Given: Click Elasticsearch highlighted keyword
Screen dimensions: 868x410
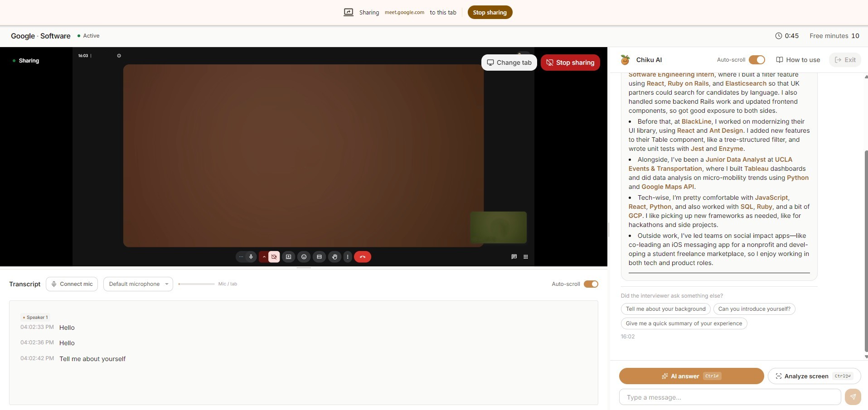Looking at the screenshot, I should (746, 83).
